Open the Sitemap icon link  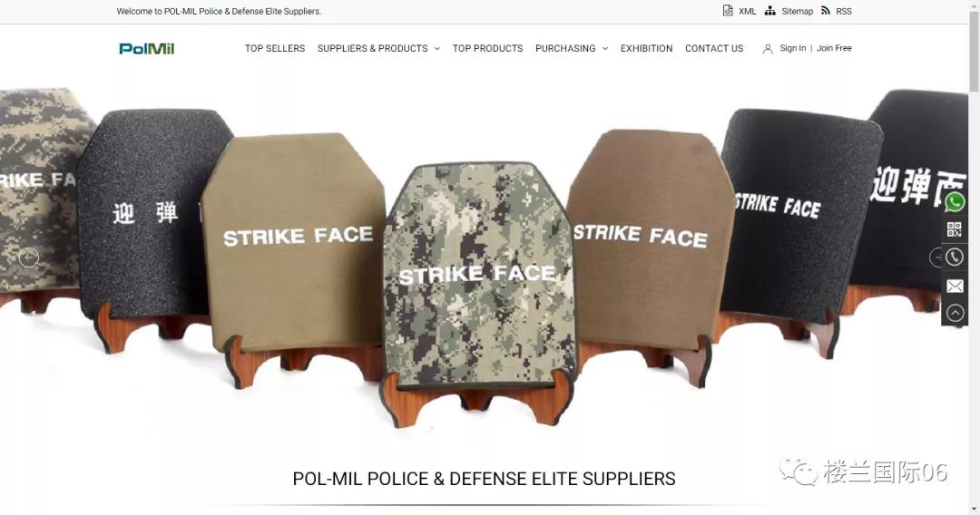pyautogui.click(x=770, y=11)
